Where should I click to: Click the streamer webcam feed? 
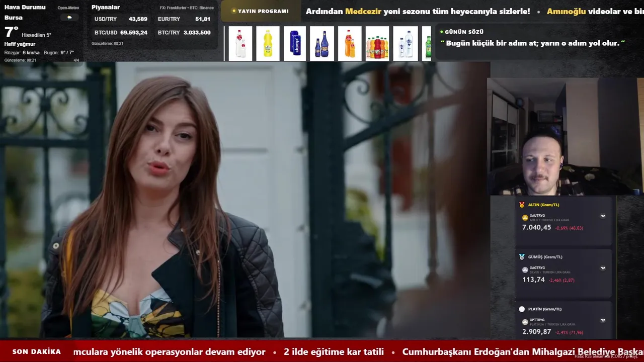click(x=565, y=136)
